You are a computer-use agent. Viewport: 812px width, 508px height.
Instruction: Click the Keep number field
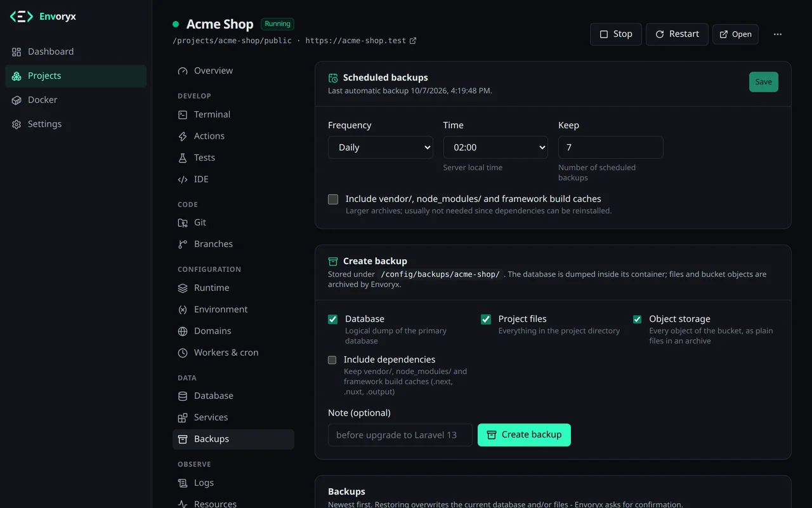611,147
